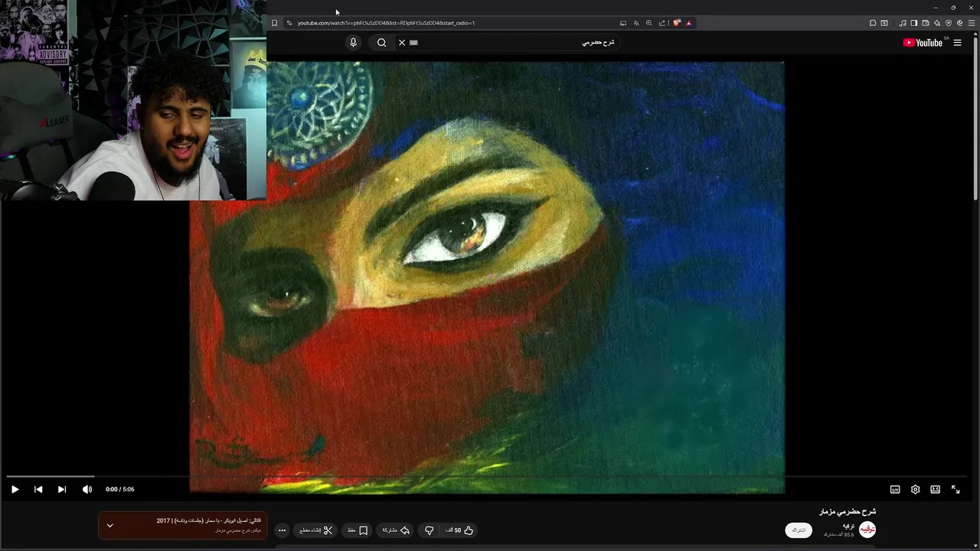
Task: Open Brave Rewards triangle icon
Action: click(688, 23)
